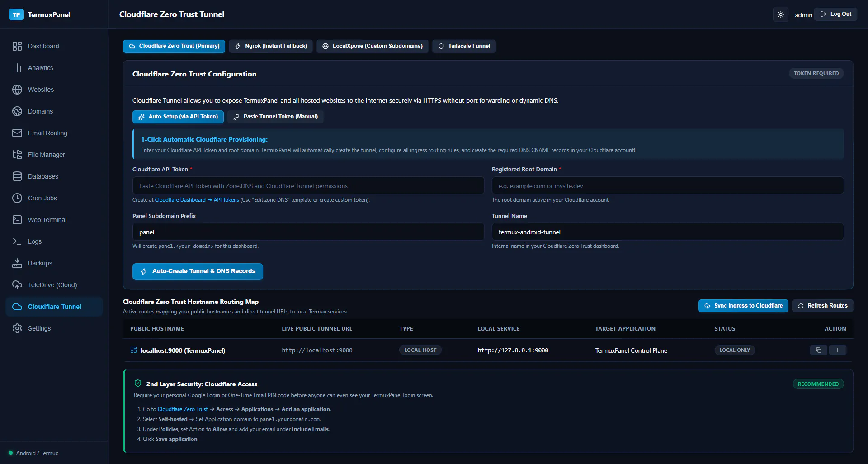Open the Cloudflare Zero Trust link in step 1
This screenshot has width=868, height=464.
pos(183,409)
